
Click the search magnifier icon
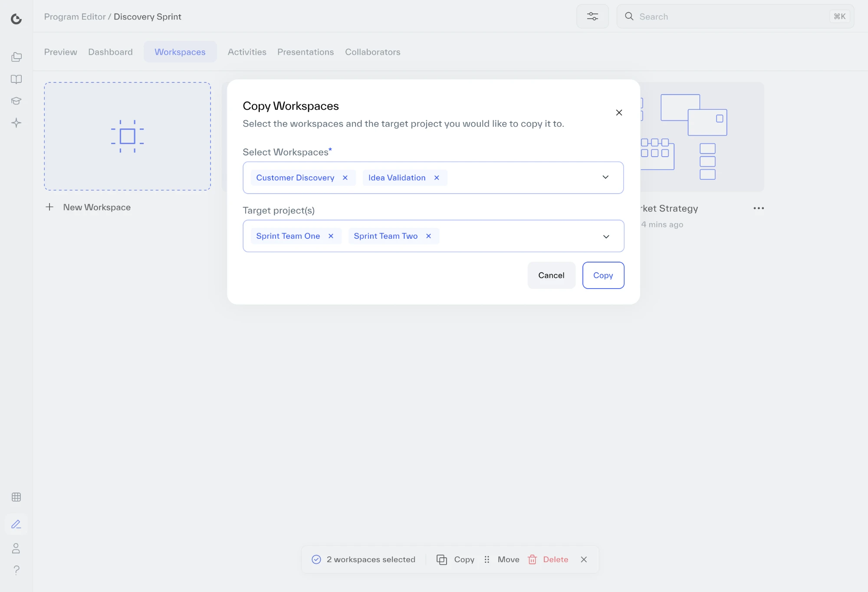click(x=629, y=16)
